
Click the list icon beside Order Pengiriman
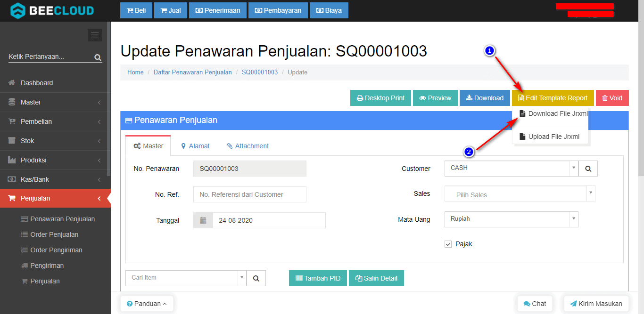coord(25,250)
